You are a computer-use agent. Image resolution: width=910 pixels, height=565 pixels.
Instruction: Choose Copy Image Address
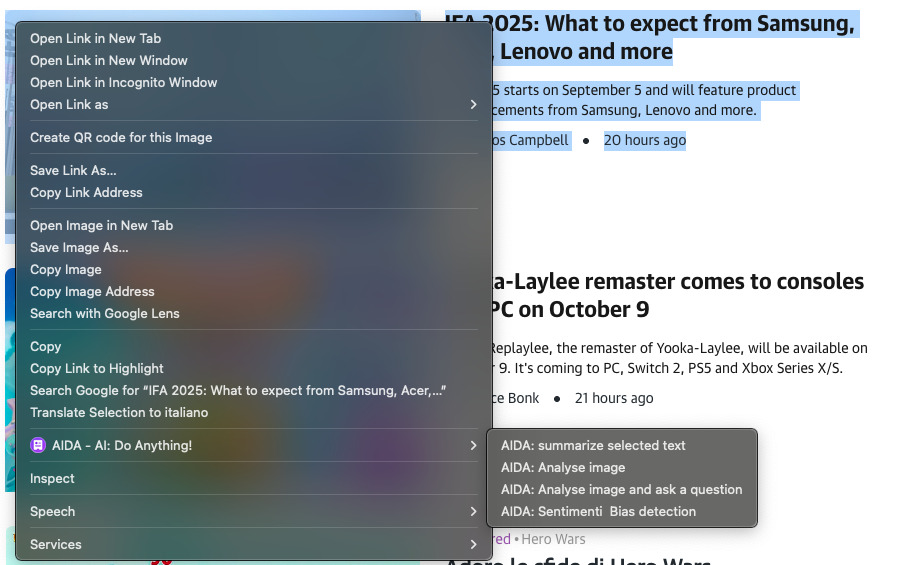click(254, 292)
